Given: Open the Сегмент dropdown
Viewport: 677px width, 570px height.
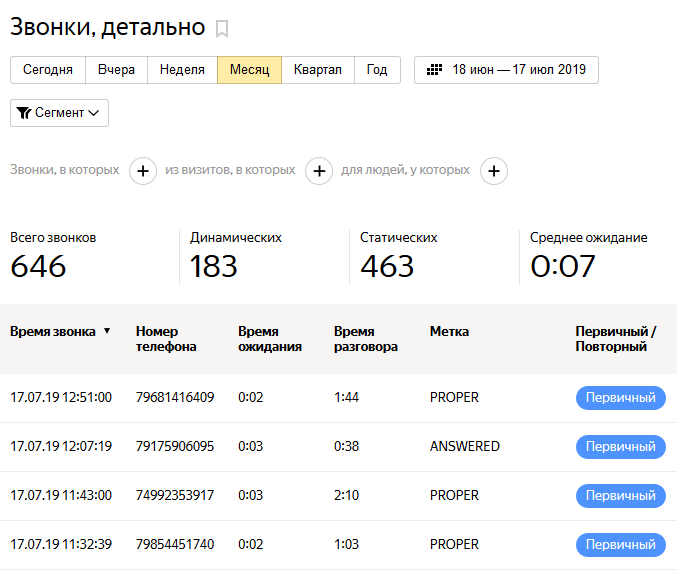Looking at the screenshot, I should (x=60, y=113).
